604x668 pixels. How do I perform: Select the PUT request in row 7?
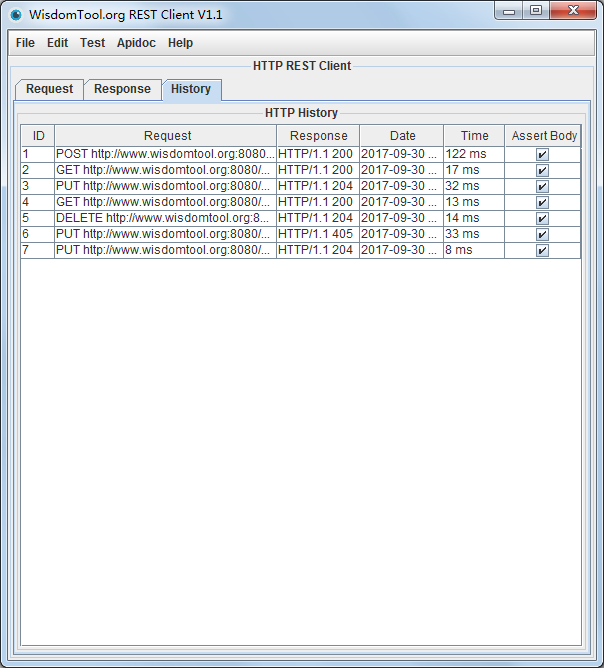coord(165,250)
